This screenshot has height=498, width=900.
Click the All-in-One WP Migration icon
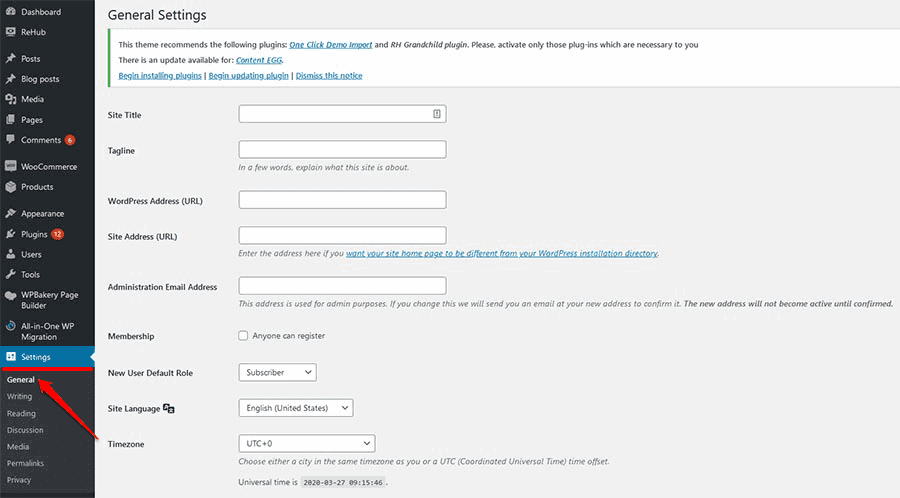11,326
